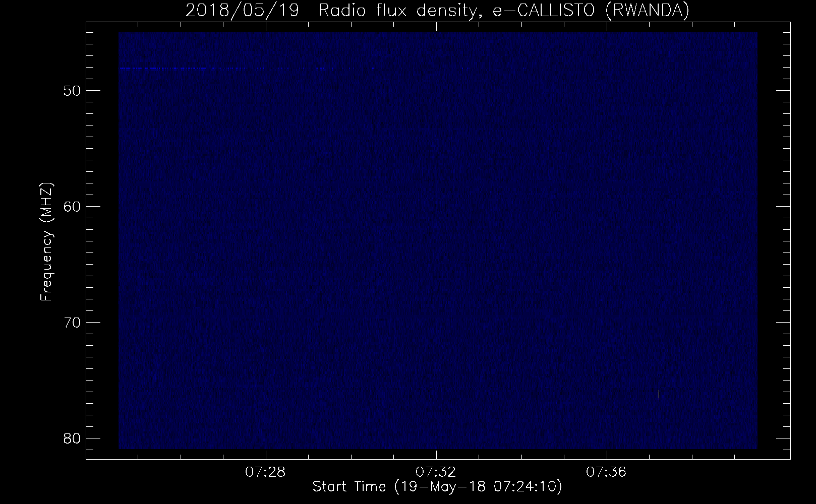This screenshot has width=816, height=504.
Task: Click the bright white spike near 07:37
Action: tap(659, 394)
